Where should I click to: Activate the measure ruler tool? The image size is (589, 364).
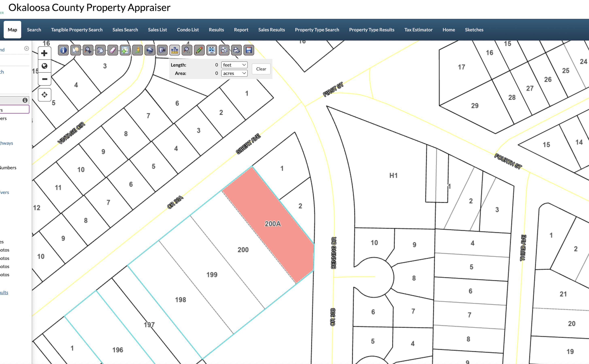[175, 50]
